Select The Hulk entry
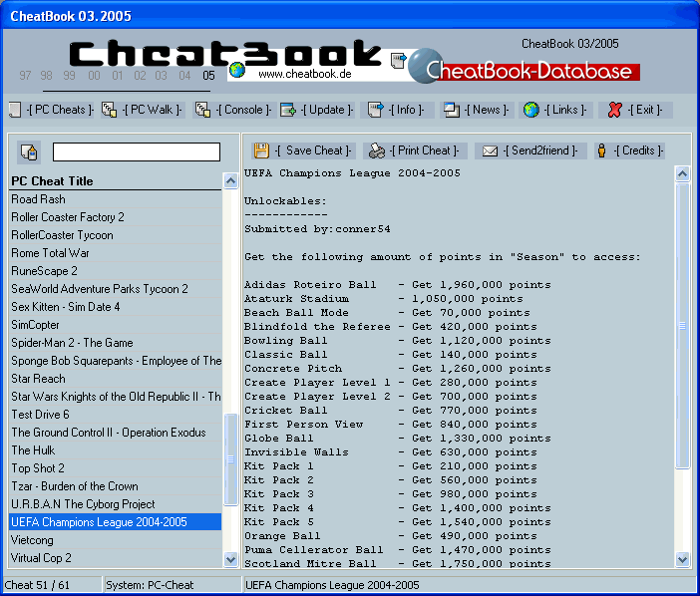Image resolution: width=700 pixels, height=596 pixels. click(116, 450)
